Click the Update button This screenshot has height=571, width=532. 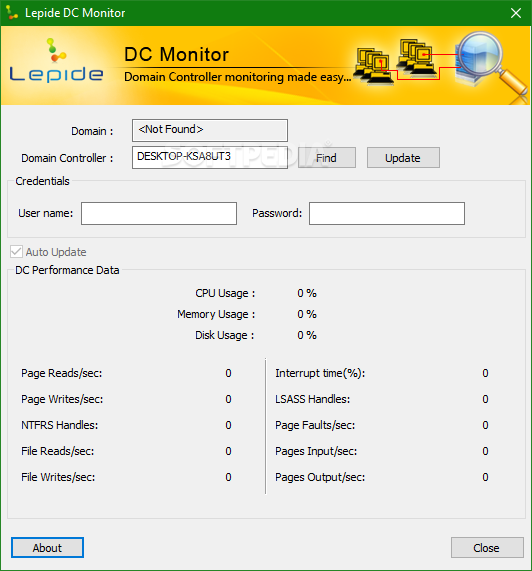[x=403, y=158]
